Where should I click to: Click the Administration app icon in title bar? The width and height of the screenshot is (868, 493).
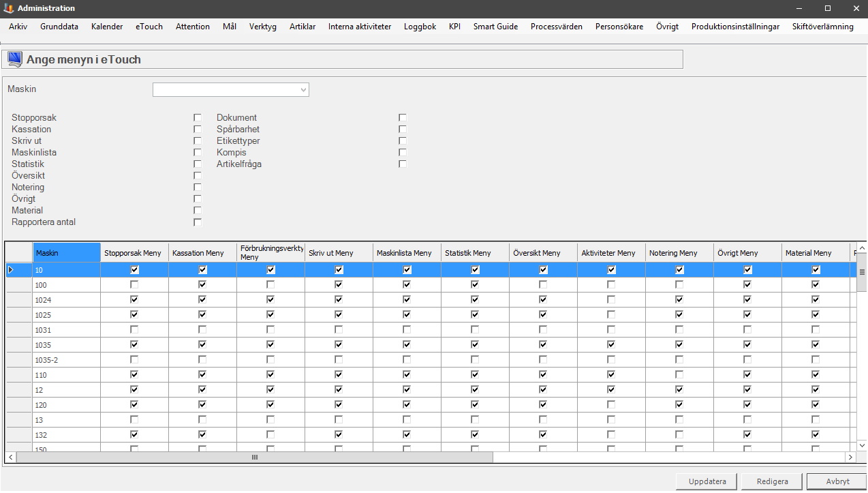(x=9, y=8)
